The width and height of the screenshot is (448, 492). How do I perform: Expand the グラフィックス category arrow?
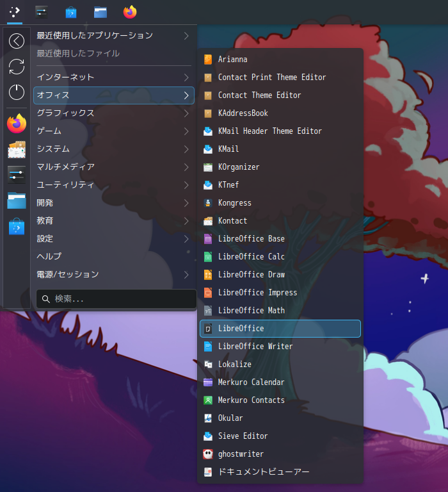point(186,113)
